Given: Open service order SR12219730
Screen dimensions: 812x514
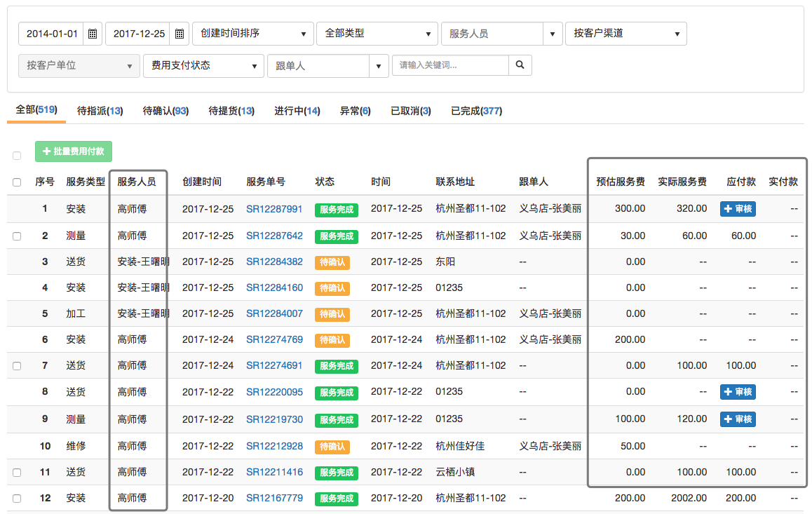Looking at the screenshot, I should [x=274, y=419].
